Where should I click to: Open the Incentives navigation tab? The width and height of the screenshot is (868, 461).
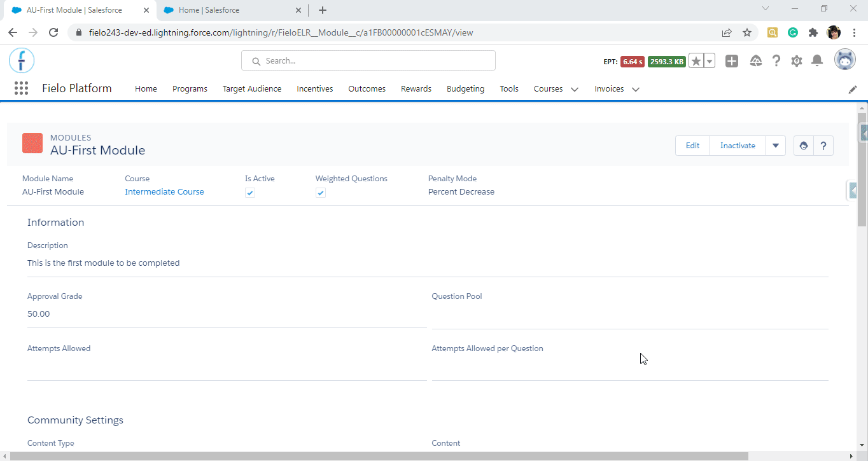click(x=315, y=89)
